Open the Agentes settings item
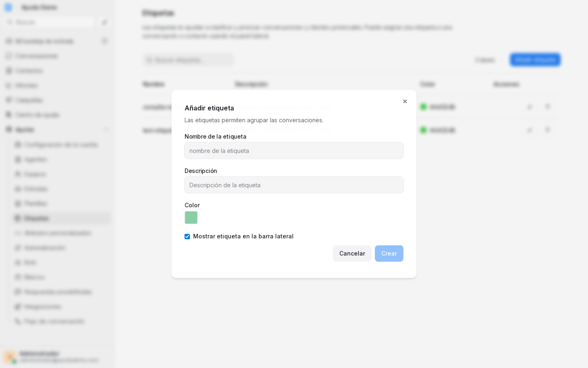 point(61,159)
